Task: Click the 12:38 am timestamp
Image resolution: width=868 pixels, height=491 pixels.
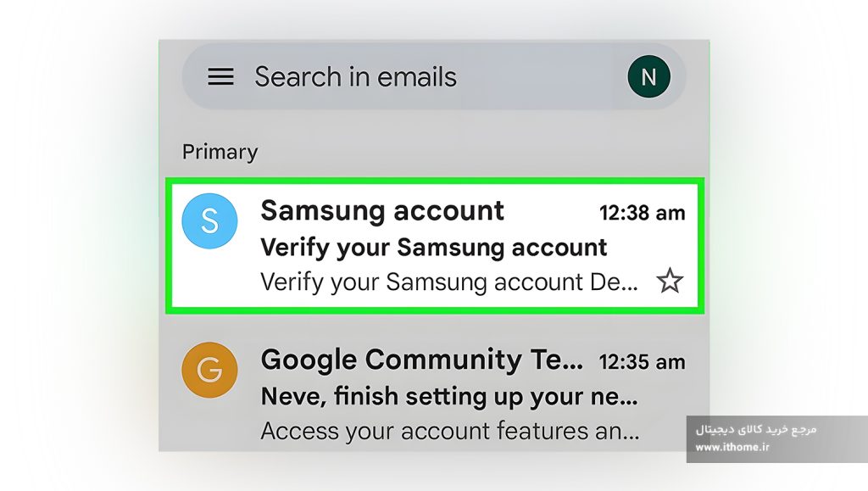Action: tap(643, 213)
